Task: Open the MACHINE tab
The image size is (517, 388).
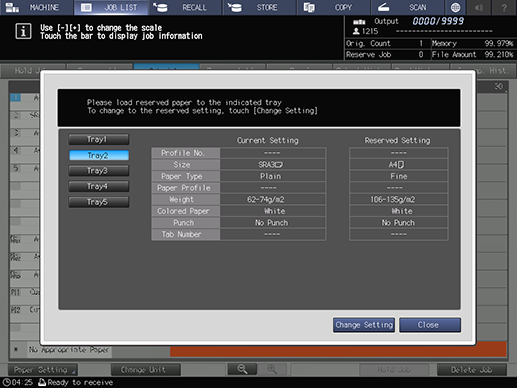Action: [x=36, y=7]
